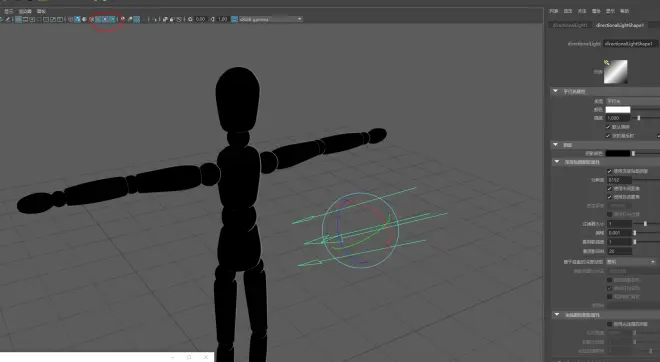Toggle X-ray display icon
Screen dimensions: 660x362
tap(165, 19)
